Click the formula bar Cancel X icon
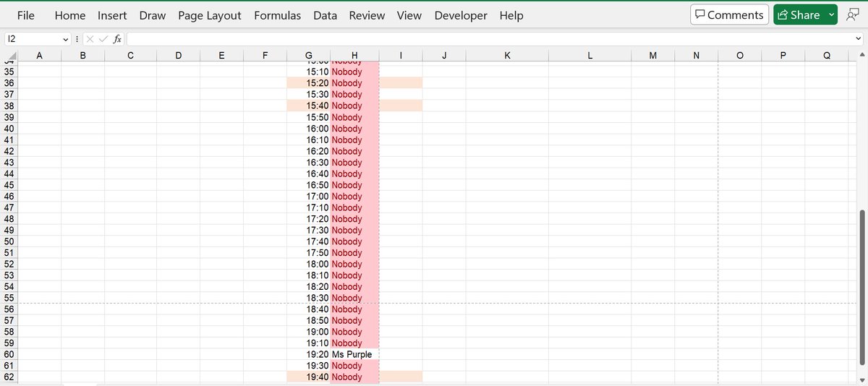The height and width of the screenshot is (386, 868). [90, 38]
